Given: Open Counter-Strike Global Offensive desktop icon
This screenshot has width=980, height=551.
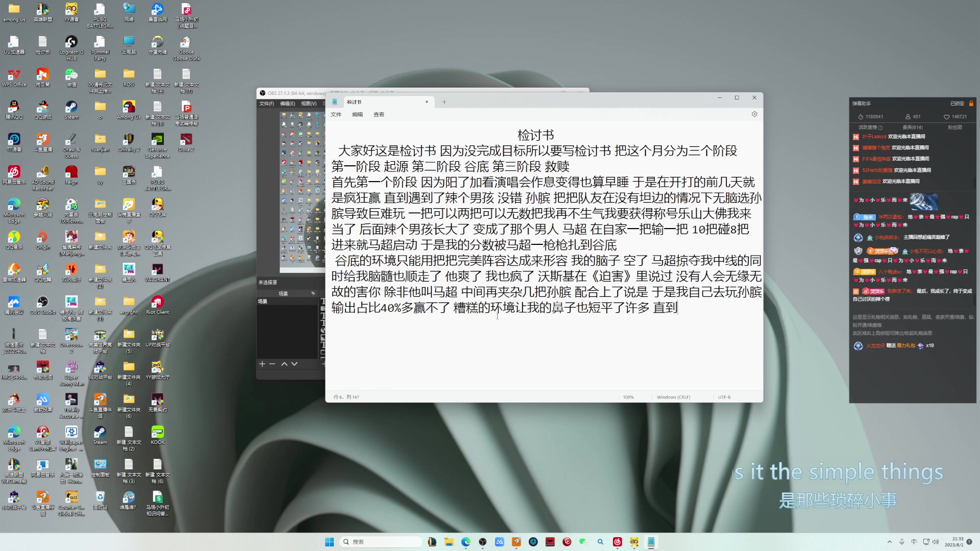Looking at the screenshot, I should [71, 503].
